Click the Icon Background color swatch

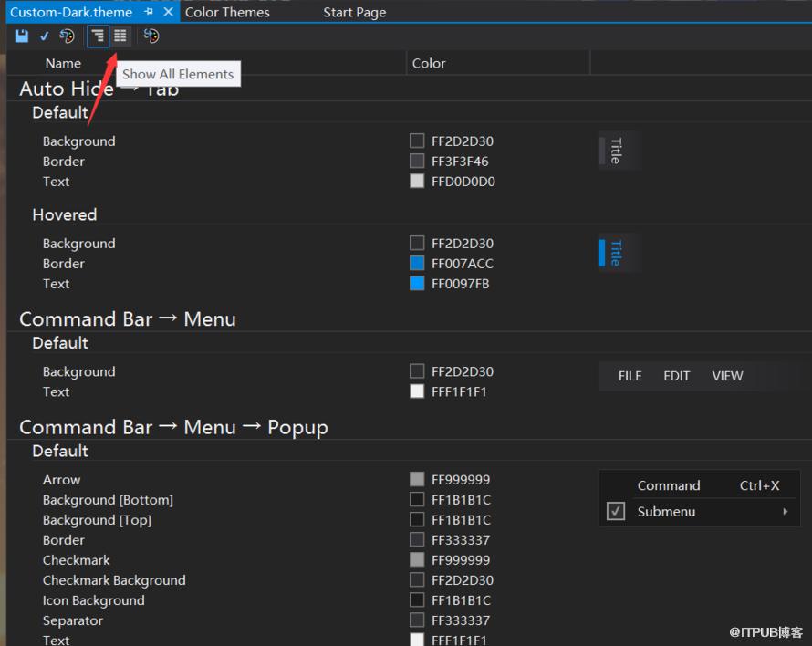417,599
